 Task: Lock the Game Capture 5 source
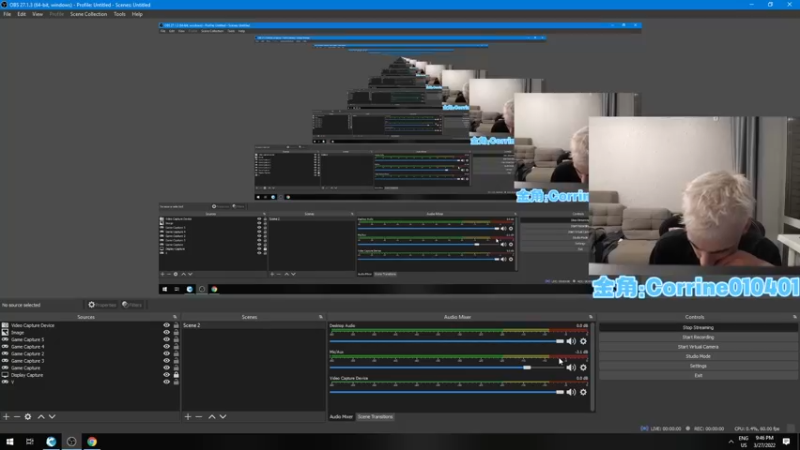click(176, 339)
